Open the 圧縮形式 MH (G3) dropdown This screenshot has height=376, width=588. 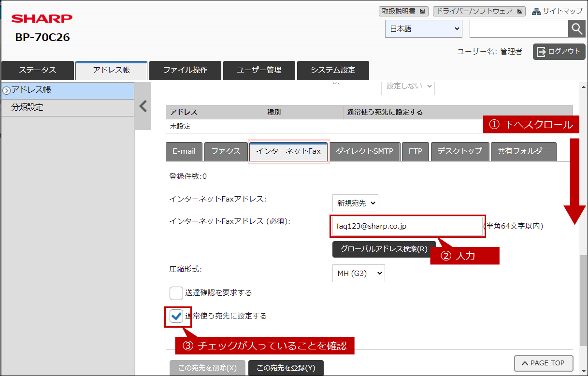pyautogui.click(x=359, y=274)
